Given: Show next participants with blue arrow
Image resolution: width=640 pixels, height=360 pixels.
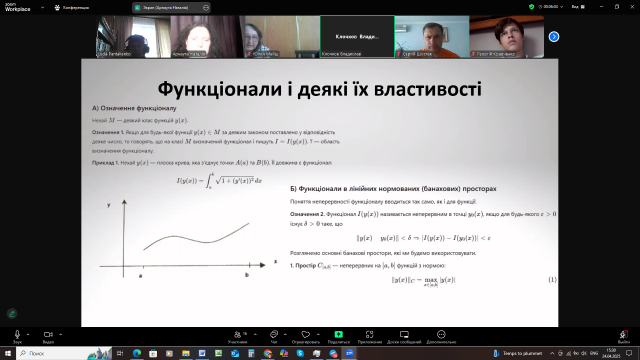Looking at the screenshot, I should coord(553,37).
